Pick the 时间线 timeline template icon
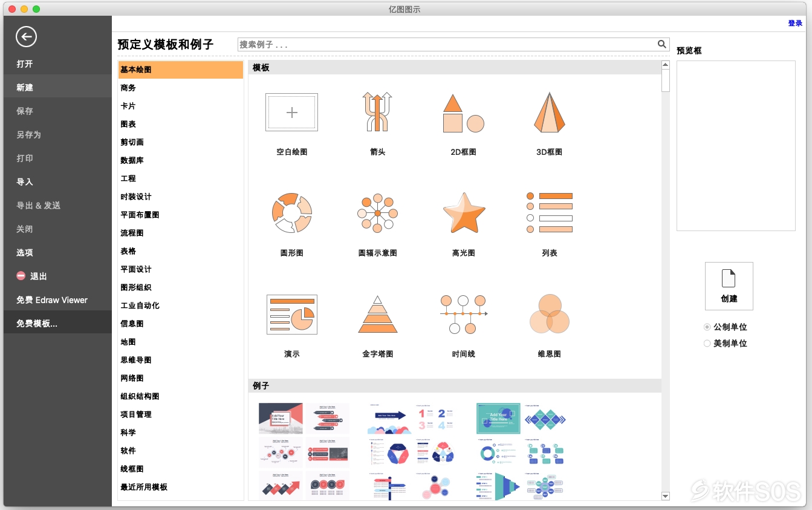 pyautogui.click(x=463, y=314)
